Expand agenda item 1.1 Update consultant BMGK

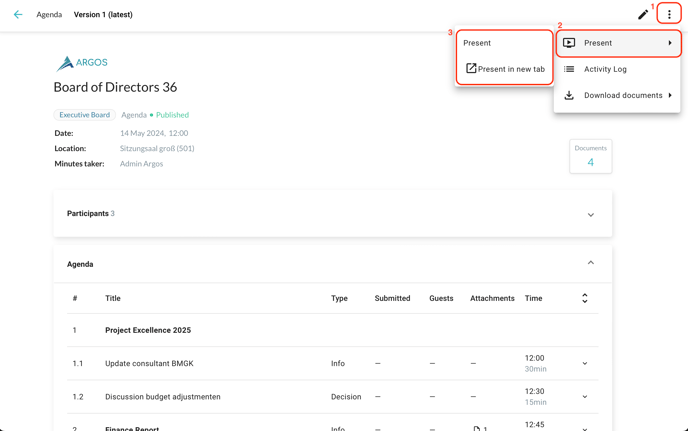tap(585, 364)
